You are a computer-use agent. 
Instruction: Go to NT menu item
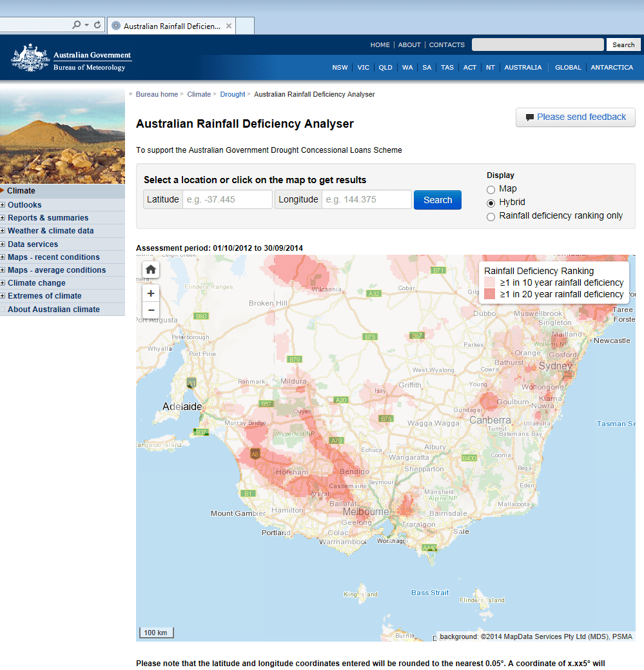[x=491, y=68]
